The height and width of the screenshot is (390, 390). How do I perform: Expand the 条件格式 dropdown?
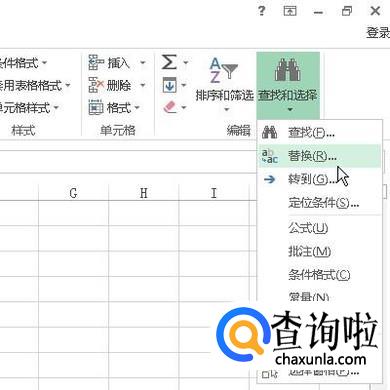[x=45, y=62]
